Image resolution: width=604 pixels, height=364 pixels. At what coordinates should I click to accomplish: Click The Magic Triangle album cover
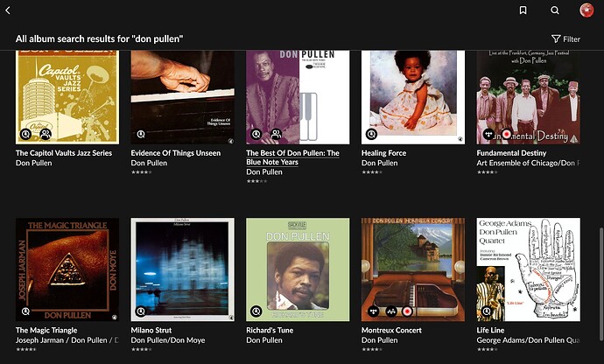pyautogui.click(x=67, y=269)
